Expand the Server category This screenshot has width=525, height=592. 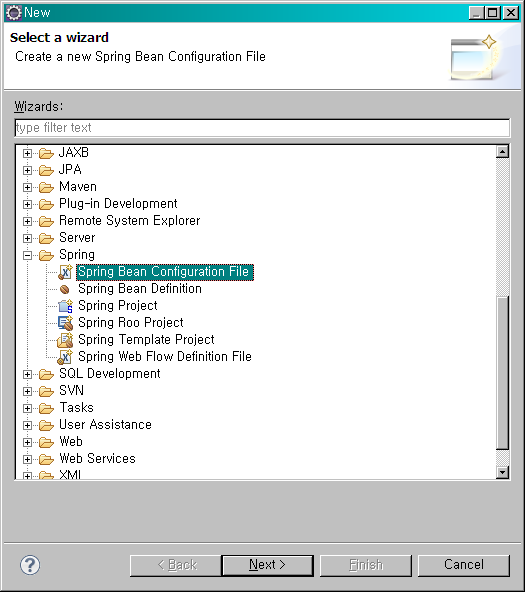coord(27,238)
